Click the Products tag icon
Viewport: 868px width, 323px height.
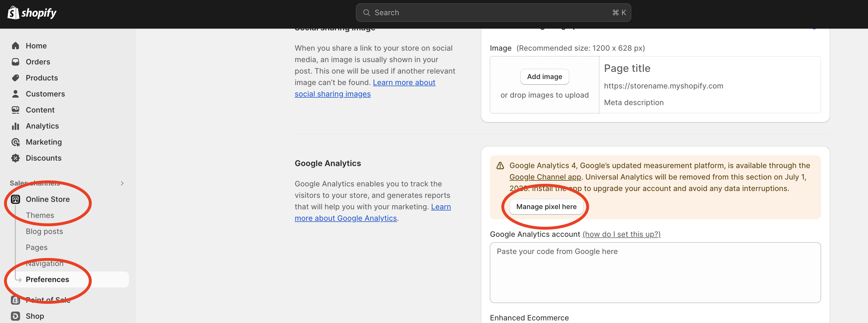(x=15, y=78)
